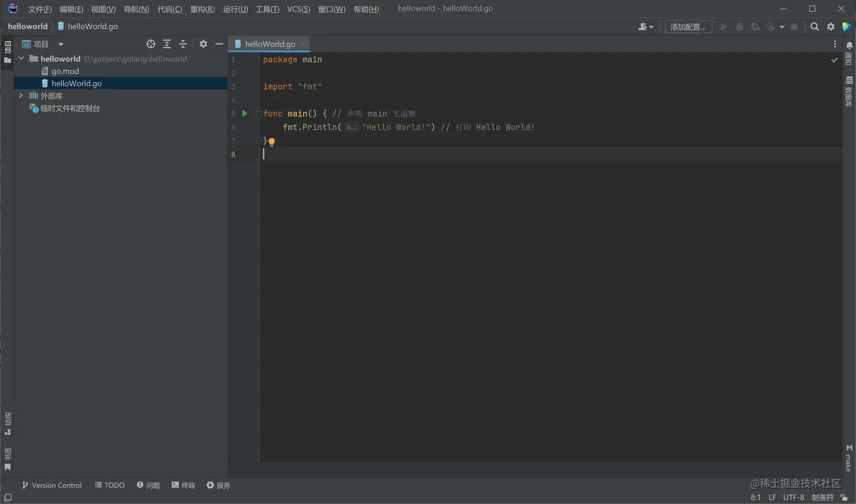Click the green run gutter arrow at line 5
856x504 pixels.
pos(245,113)
